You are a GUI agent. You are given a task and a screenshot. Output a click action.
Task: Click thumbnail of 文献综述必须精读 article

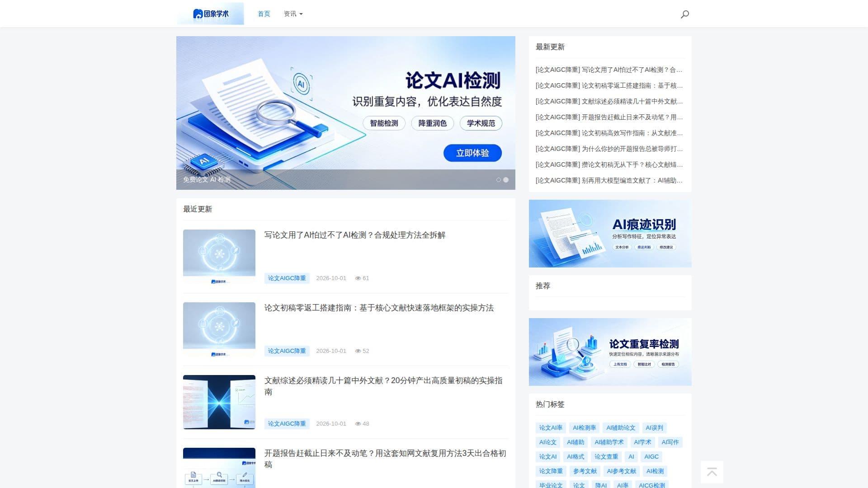pyautogui.click(x=219, y=402)
